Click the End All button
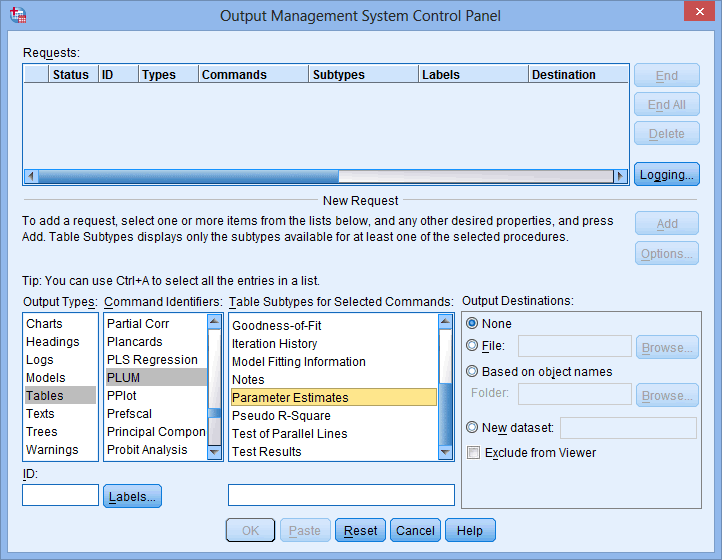 tap(667, 105)
